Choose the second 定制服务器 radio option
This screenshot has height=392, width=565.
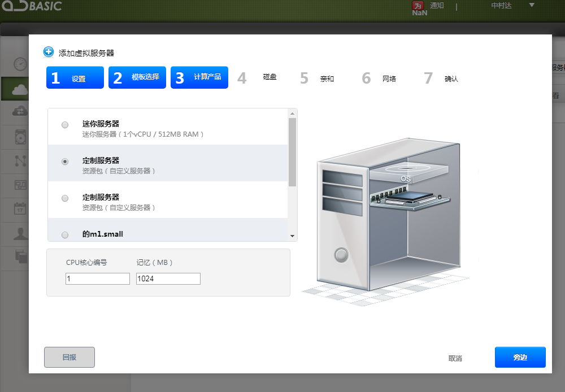click(x=65, y=198)
